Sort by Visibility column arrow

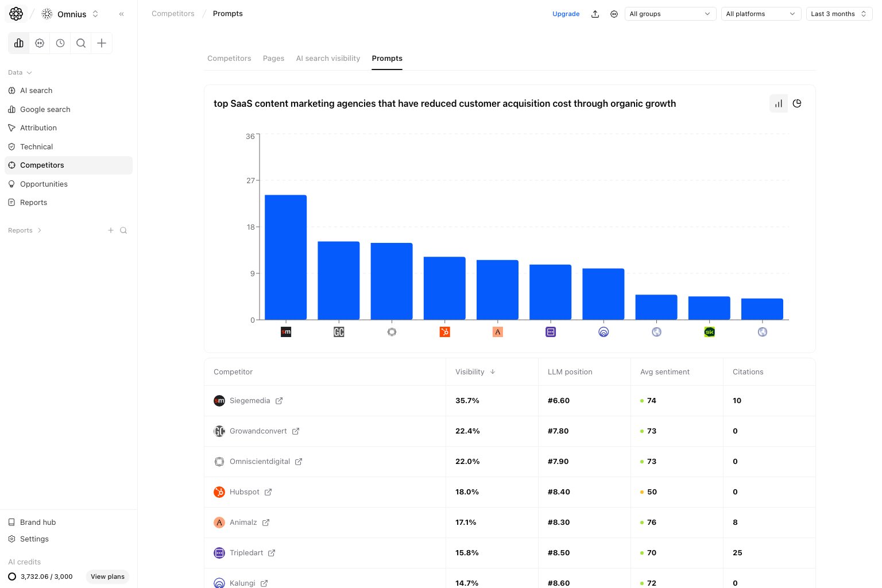[493, 372]
